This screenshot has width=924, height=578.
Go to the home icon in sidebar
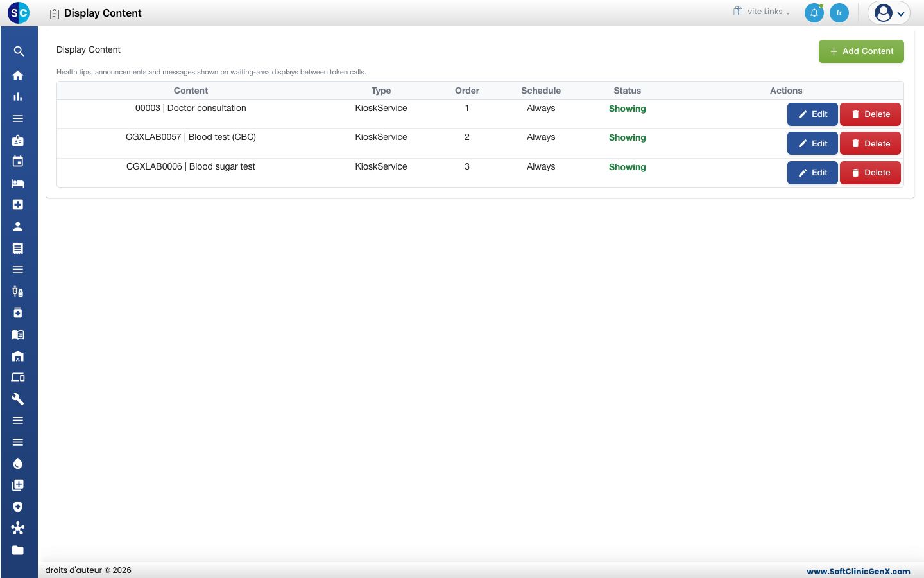(x=18, y=75)
